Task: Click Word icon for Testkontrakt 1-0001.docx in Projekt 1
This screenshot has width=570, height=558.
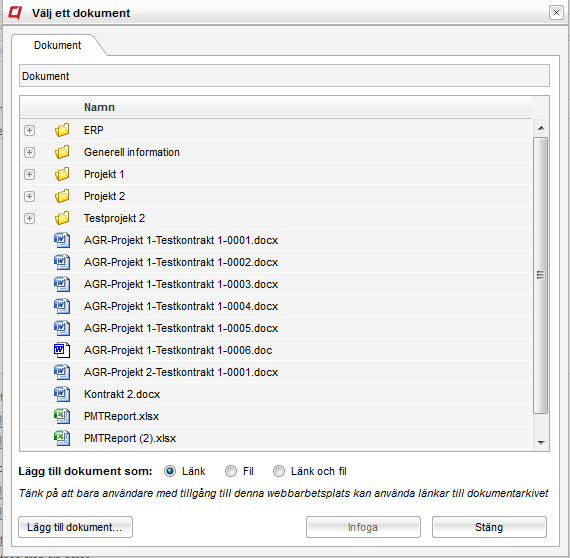Action: coord(62,240)
